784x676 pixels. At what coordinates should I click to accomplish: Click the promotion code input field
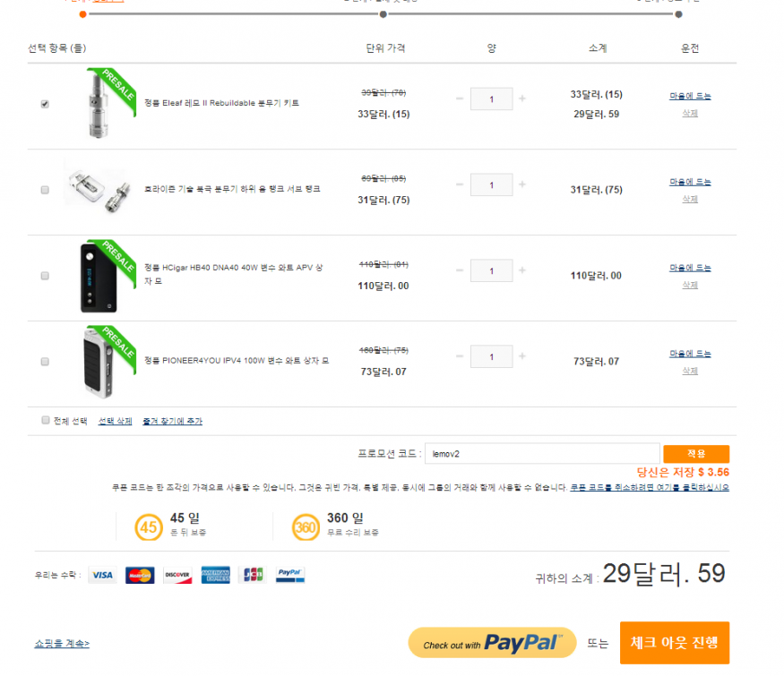(541, 454)
